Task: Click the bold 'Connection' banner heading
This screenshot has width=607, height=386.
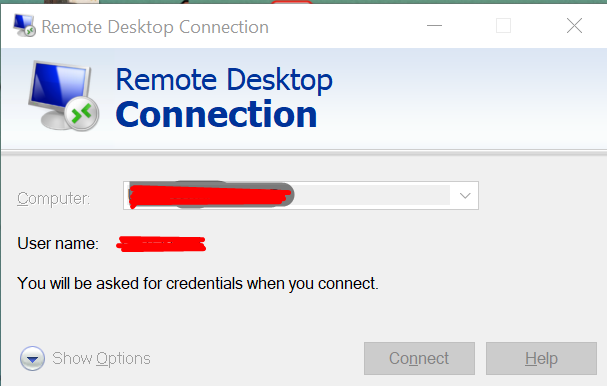Action: [216, 114]
